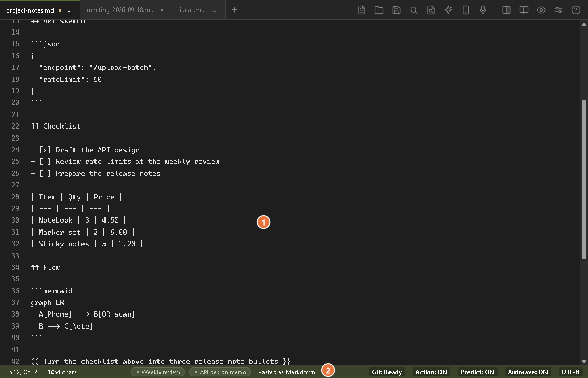The width and height of the screenshot is (588, 378).
Task: Change the UTF-8 encoding in status bar
Action: (x=570, y=372)
